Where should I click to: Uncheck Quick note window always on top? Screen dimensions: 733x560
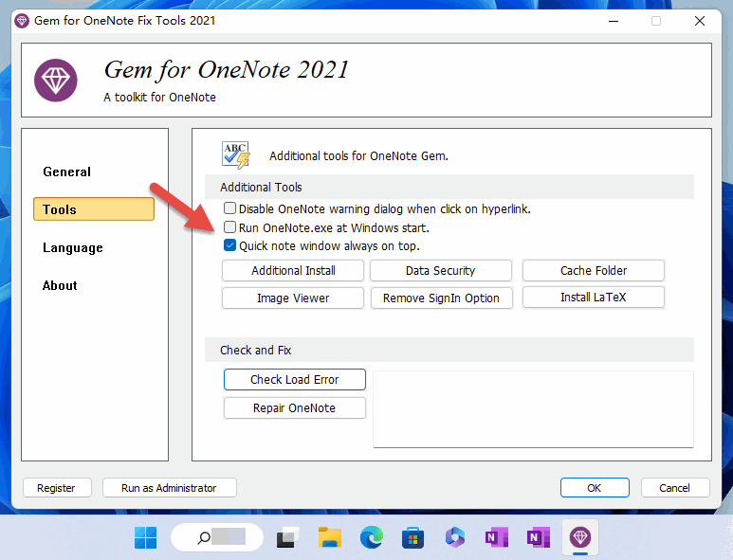[x=229, y=245]
